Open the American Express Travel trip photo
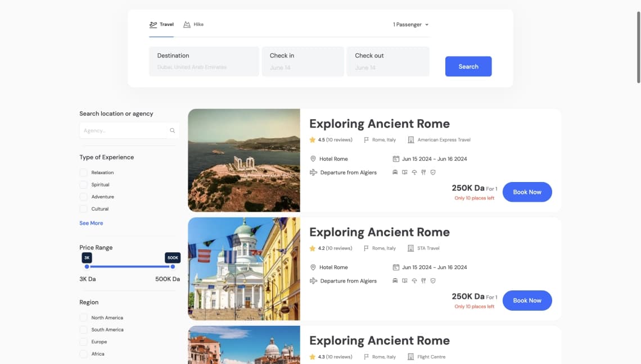Image resolution: width=641 pixels, height=364 pixels. click(244, 160)
